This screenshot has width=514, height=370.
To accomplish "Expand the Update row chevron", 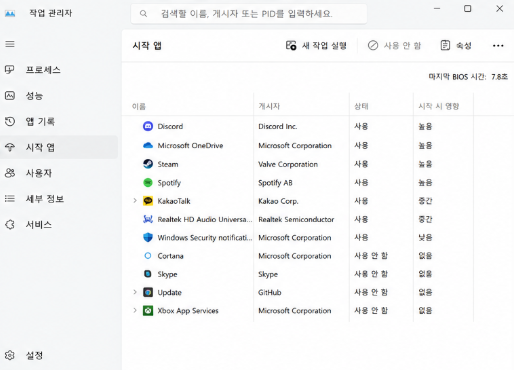I will coord(135,292).
